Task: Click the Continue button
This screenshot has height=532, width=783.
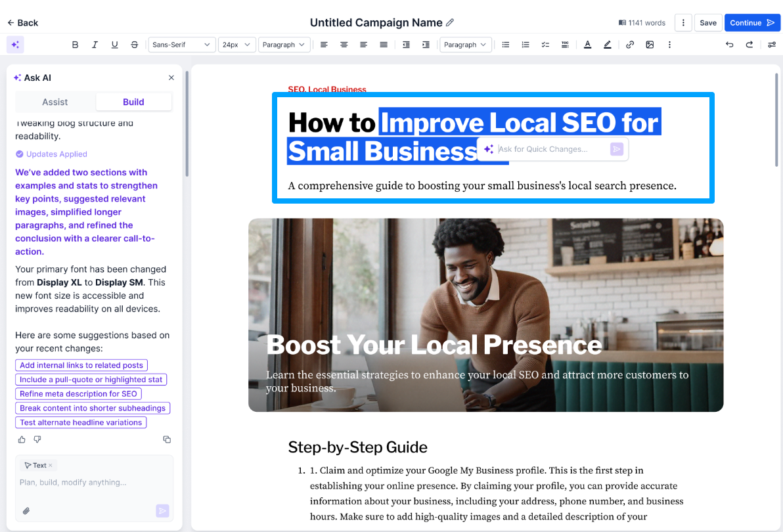Action: coord(752,23)
